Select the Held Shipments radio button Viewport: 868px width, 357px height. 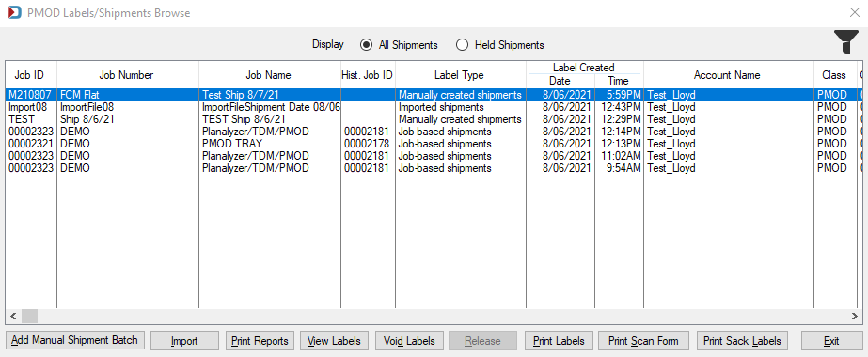click(463, 45)
